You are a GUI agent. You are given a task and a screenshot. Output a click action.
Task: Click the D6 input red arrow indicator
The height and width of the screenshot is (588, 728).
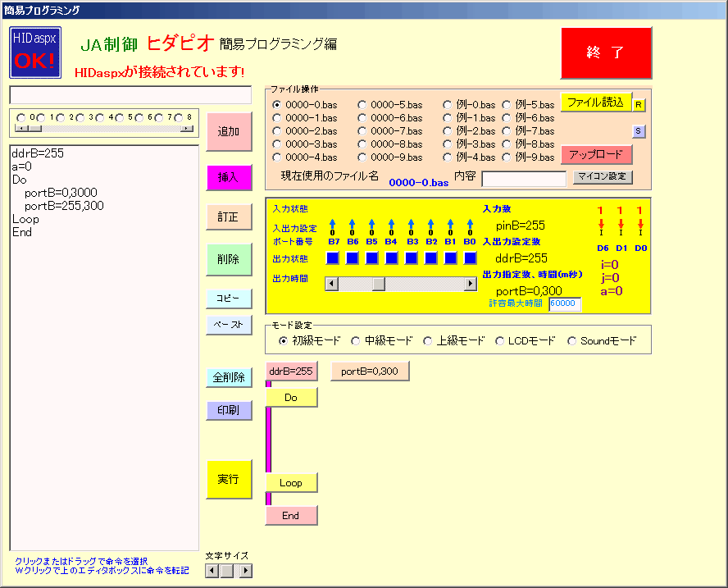[601, 224]
